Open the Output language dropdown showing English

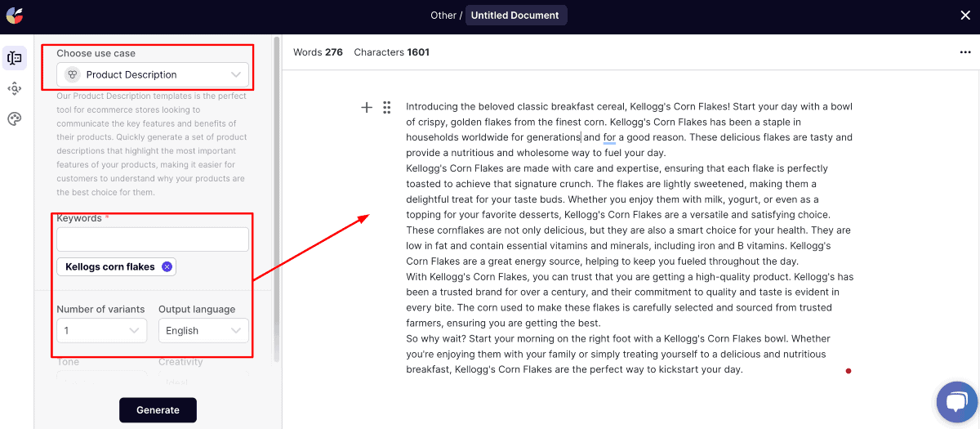tap(203, 331)
